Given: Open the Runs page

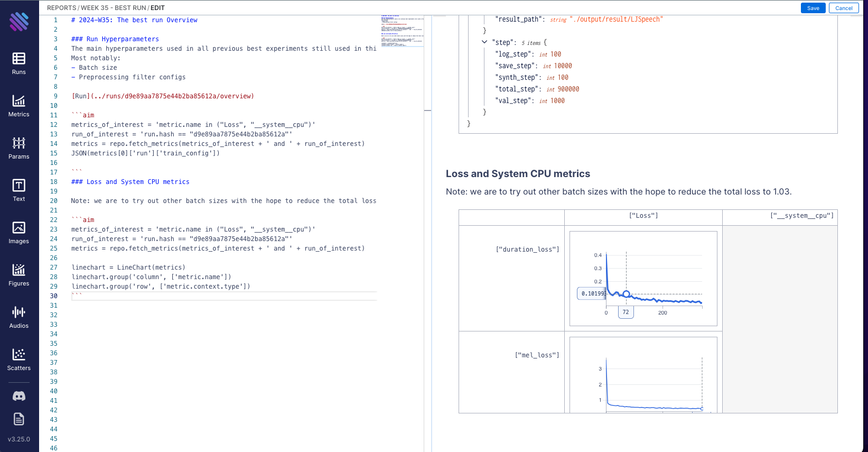Looking at the screenshot, I should coord(19,63).
